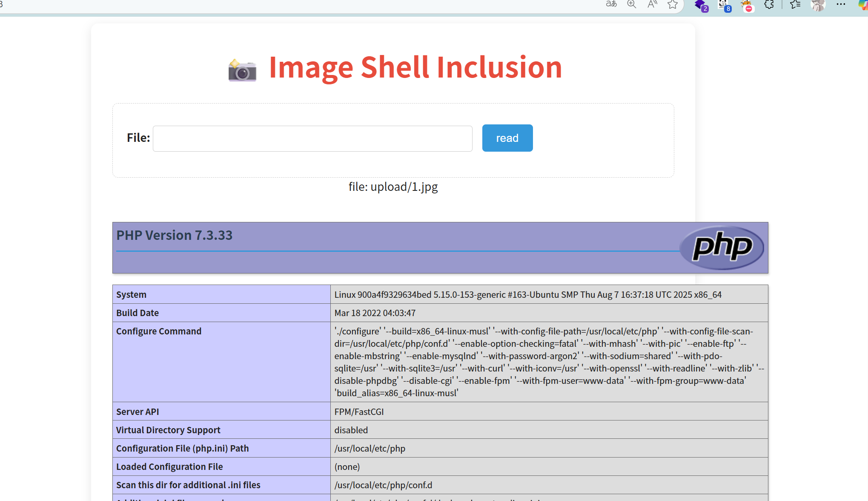Click the file: upload/1.jpg text

393,187
